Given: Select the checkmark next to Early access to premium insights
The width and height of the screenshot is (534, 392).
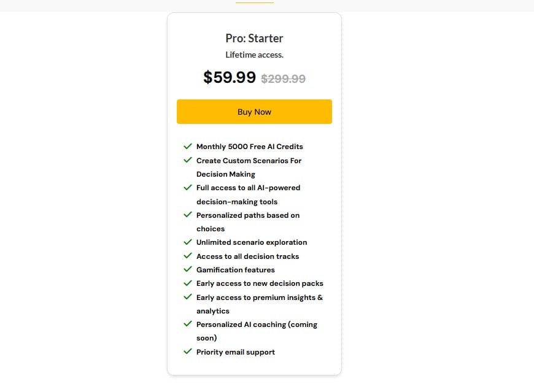Looking at the screenshot, I should point(188,297).
